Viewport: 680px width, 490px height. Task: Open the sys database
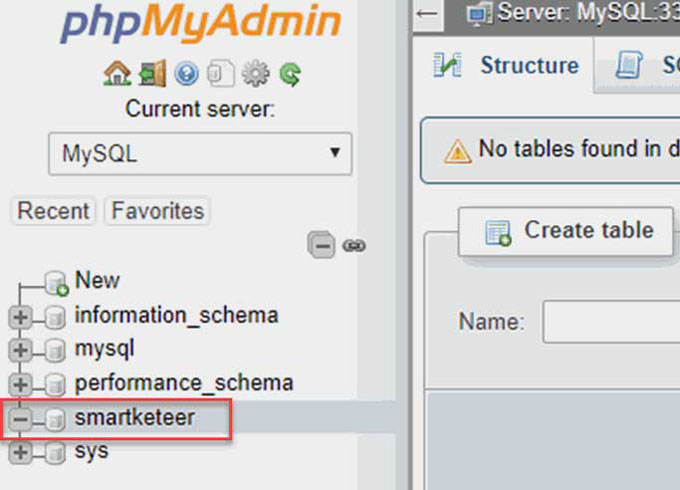point(92,452)
